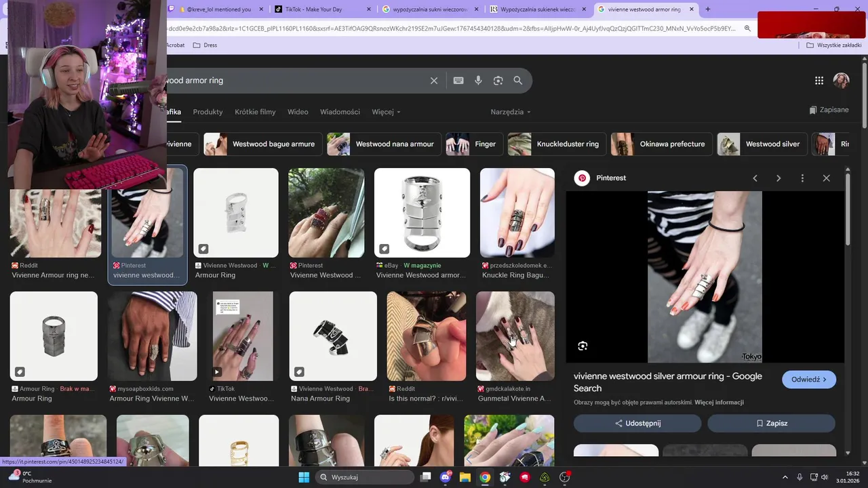Select the Produkty search tab
Image resolution: width=868 pixels, height=488 pixels.
208,112
